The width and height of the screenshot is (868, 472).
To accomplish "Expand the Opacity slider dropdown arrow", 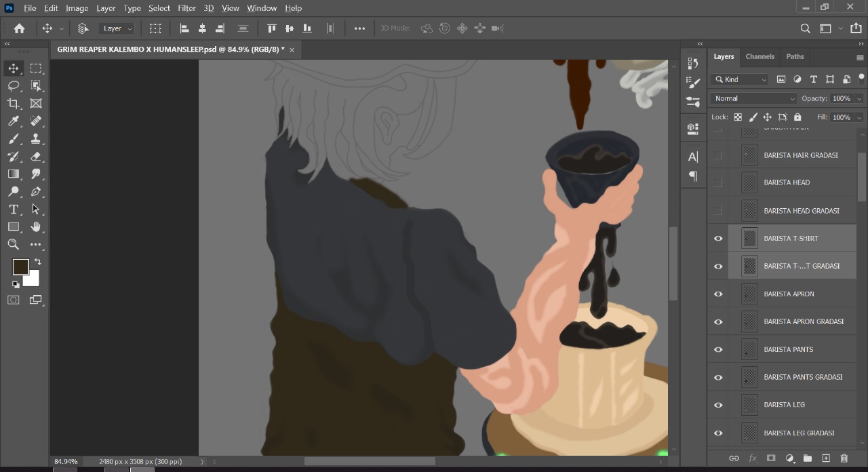I will (x=860, y=98).
